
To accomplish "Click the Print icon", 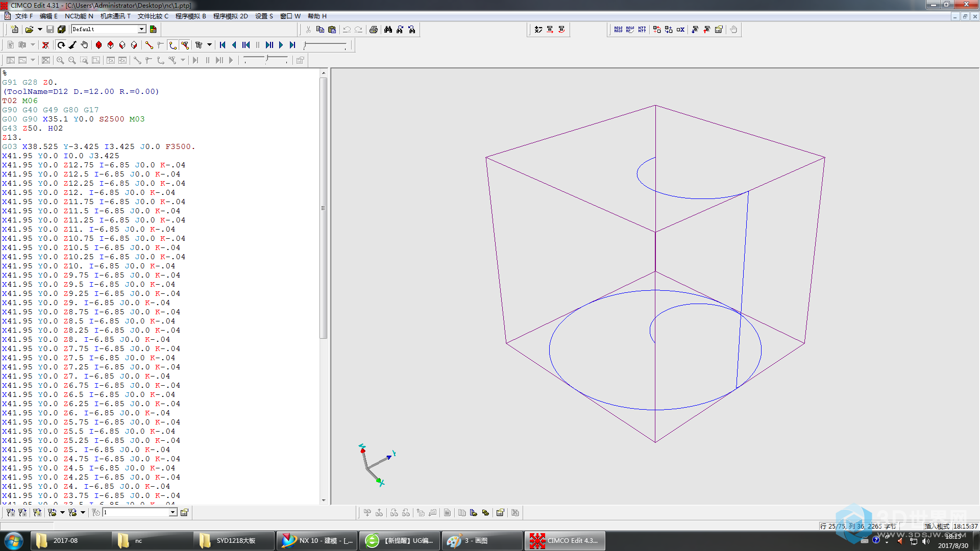I will pos(374,30).
